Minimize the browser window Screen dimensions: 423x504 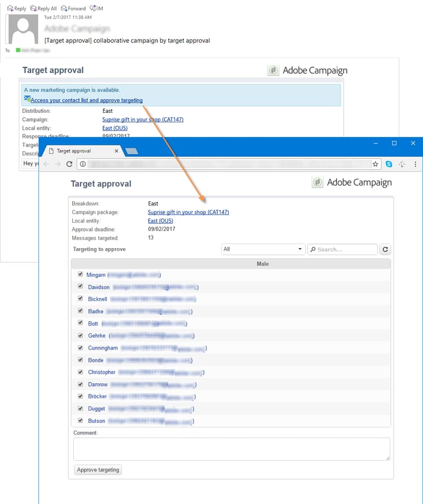click(376, 143)
